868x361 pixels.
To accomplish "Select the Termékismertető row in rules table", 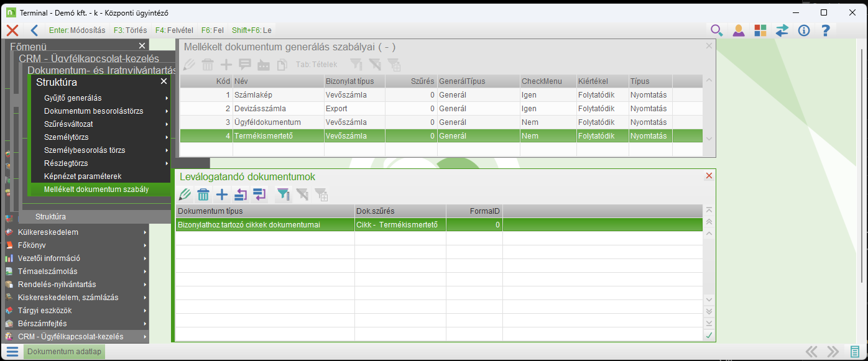I will point(441,136).
